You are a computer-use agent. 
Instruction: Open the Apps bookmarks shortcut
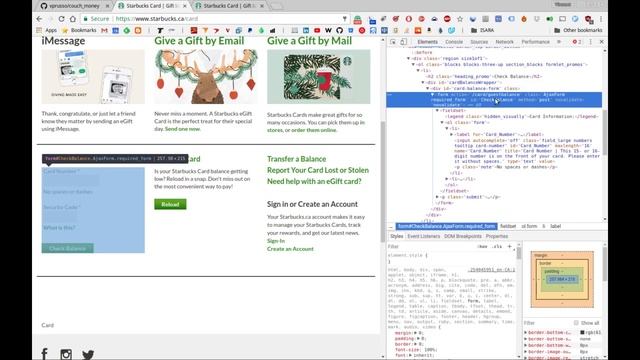point(47,30)
